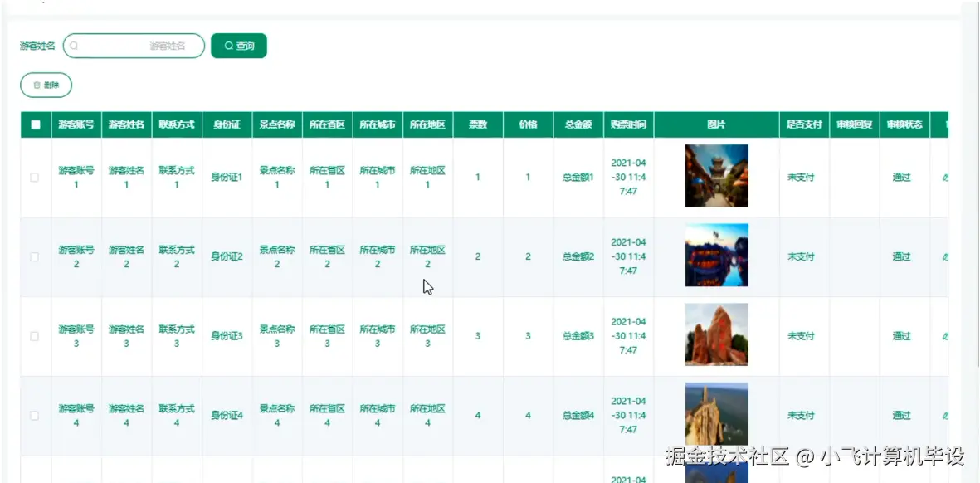The image size is (980, 483).
Task: Click the 审核状态 column header
Action: [x=904, y=124]
